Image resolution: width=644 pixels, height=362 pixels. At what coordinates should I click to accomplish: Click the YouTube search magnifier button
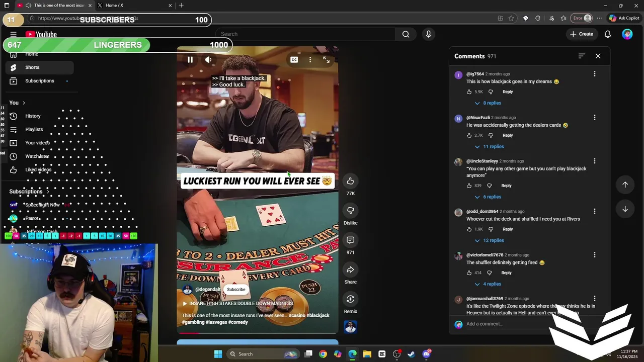tap(406, 34)
